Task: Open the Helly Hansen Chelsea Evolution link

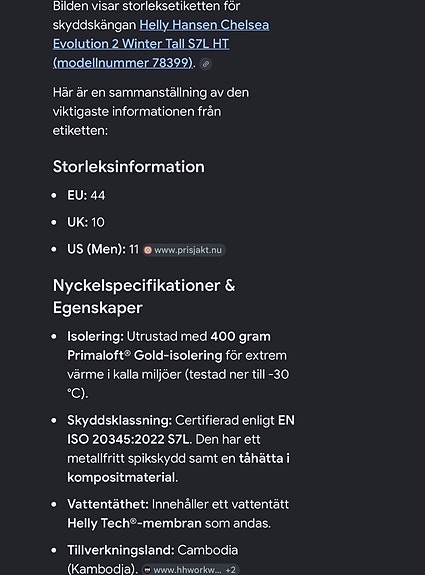Action: pyautogui.click(x=161, y=44)
